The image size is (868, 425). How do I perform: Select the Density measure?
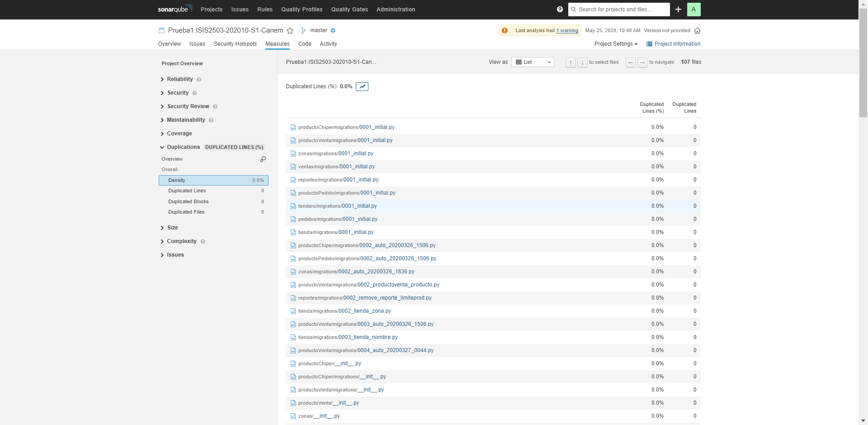pos(213,180)
